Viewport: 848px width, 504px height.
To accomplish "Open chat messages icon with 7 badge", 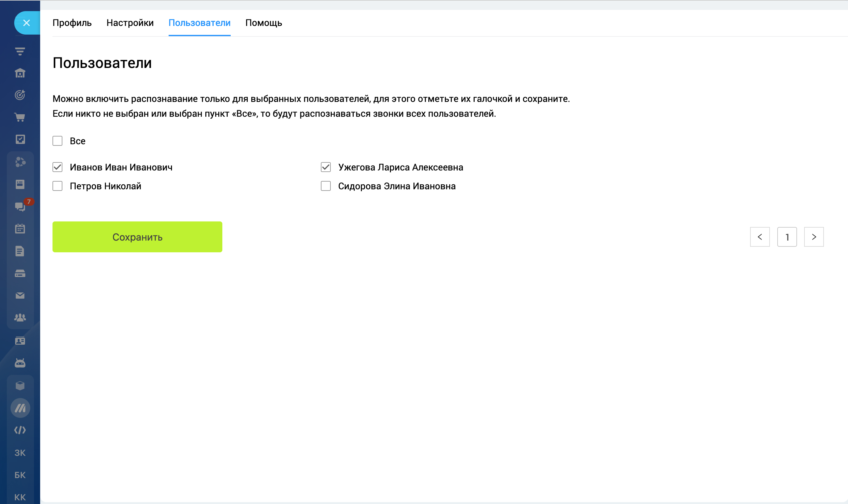I will [20, 207].
